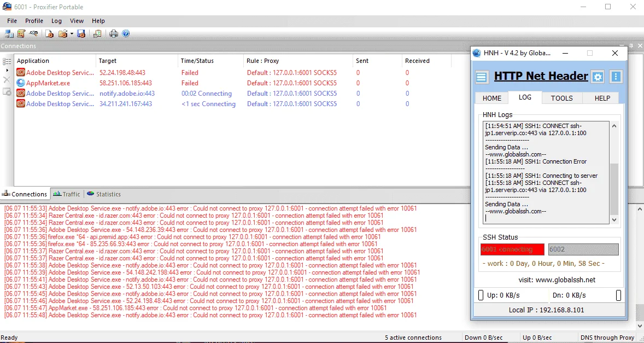
Task: Click the pin icon of Connections panel
Action: coord(631,45)
